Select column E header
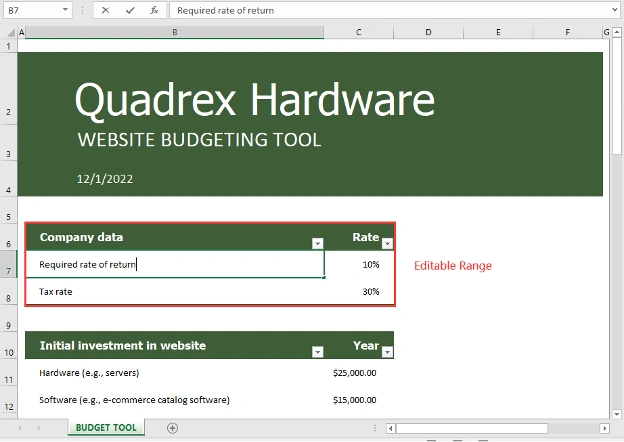This screenshot has height=442, width=624. [498, 32]
